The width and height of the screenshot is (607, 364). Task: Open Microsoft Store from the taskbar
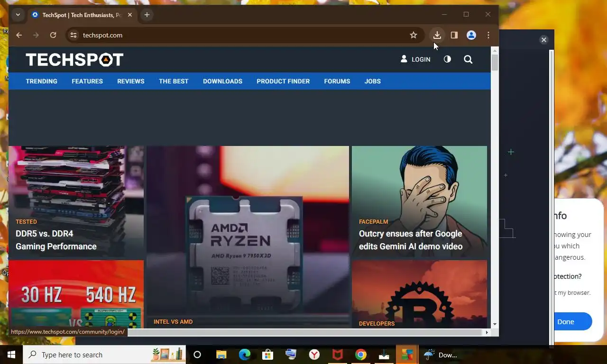pyautogui.click(x=268, y=355)
